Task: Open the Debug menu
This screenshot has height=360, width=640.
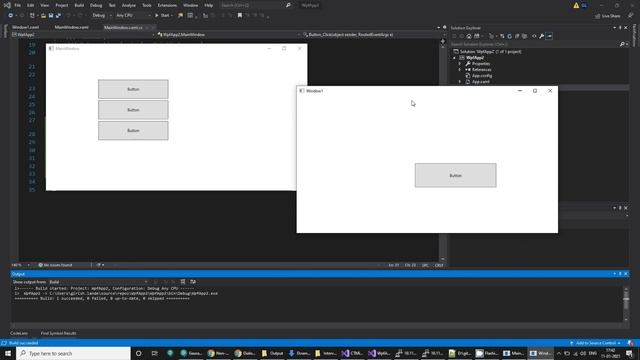Action: 96,5
